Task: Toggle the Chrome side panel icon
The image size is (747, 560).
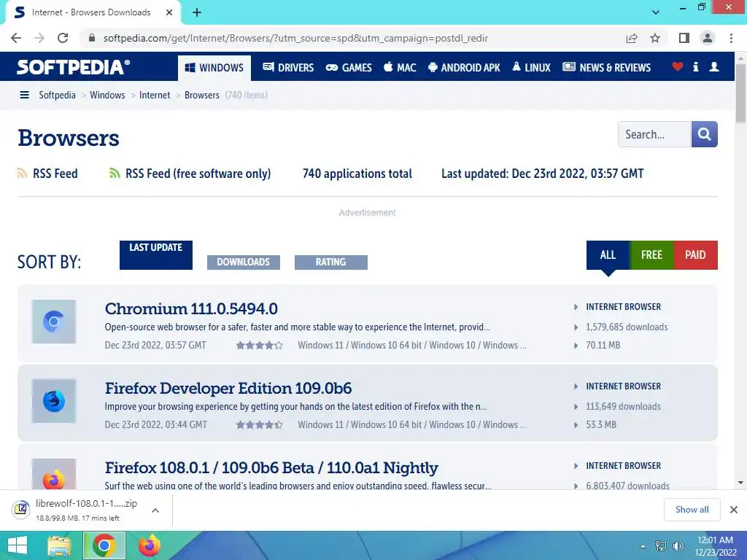Action: [684, 38]
